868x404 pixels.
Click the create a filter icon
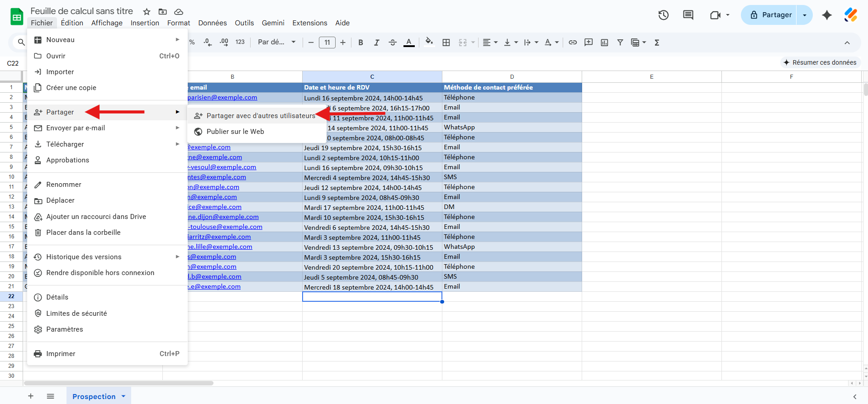pos(620,43)
